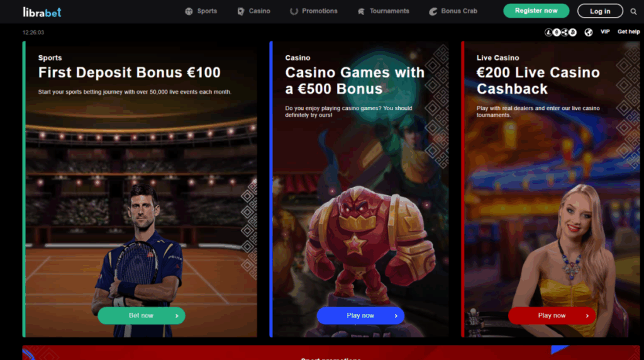Click the Log in button
This screenshot has width=644, height=360.
[x=600, y=11]
